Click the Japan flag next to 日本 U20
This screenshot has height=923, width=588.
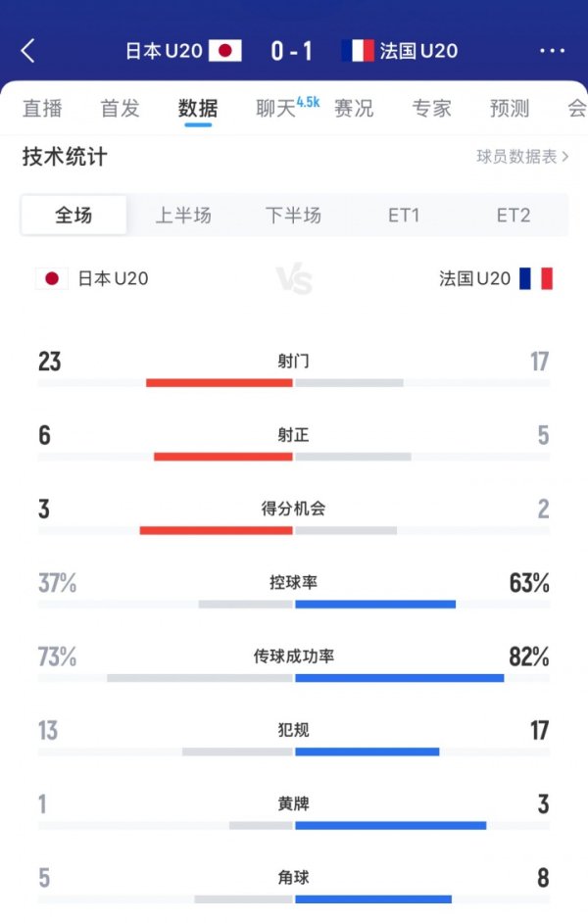[50, 277]
